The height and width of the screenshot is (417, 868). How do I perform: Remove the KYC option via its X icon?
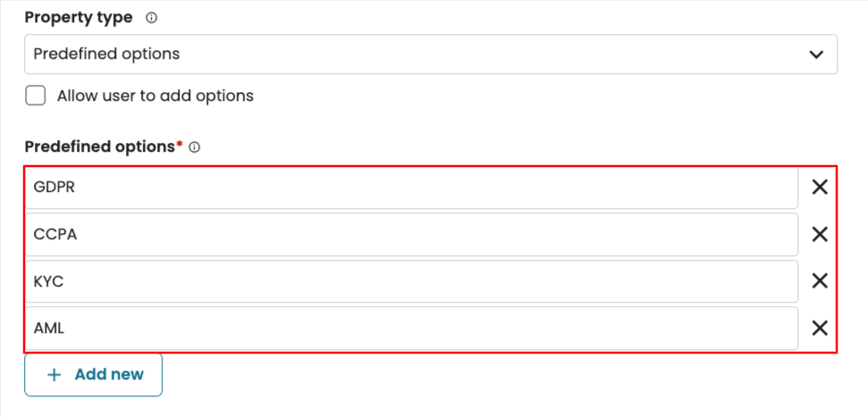[819, 281]
